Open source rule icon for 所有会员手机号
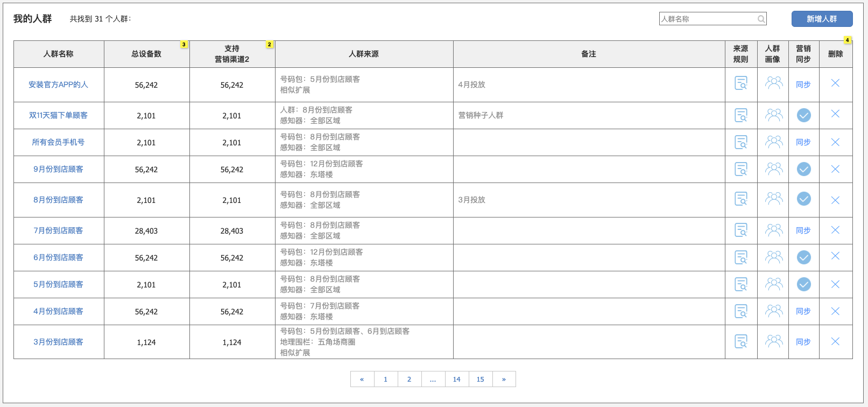Image resolution: width=868 pixels, height=407 pixels. click(741, 142)
